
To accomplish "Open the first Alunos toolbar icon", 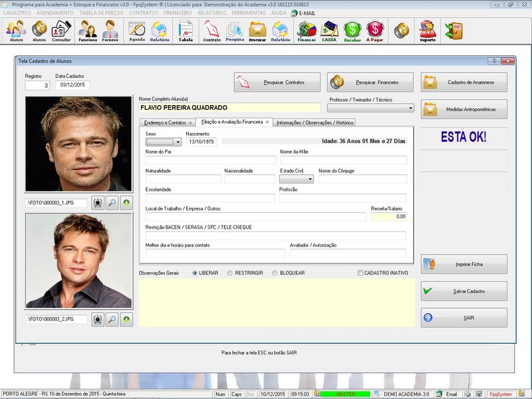I will pos(16,31).
